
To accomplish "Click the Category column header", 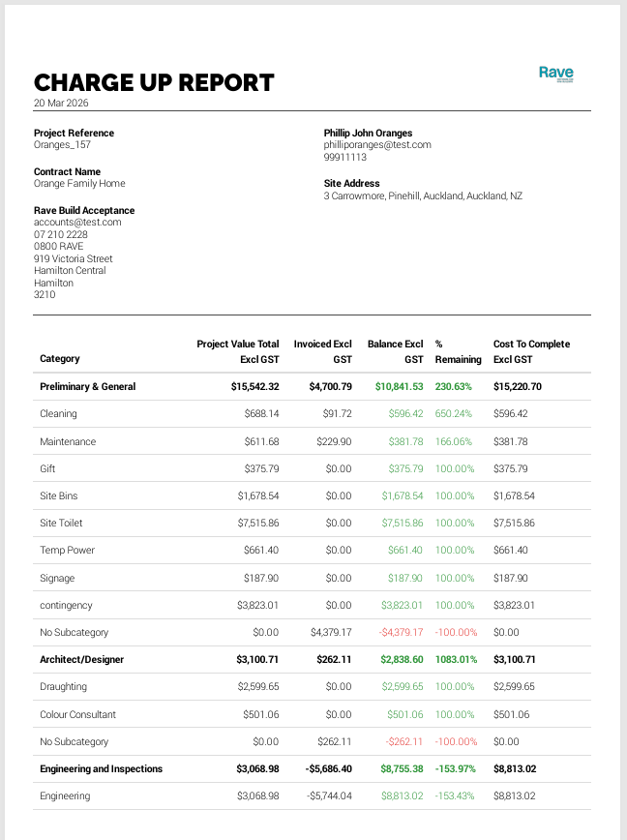I will [60, 359].
